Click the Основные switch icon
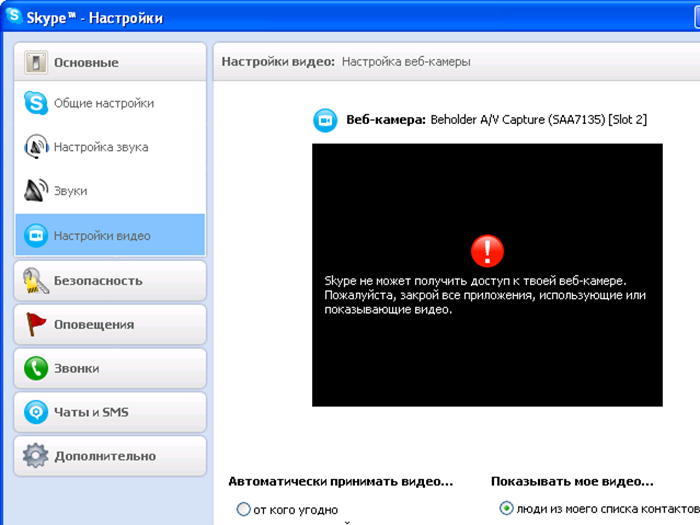Screen dimensions: 700x525 click(x=36, y=62)
